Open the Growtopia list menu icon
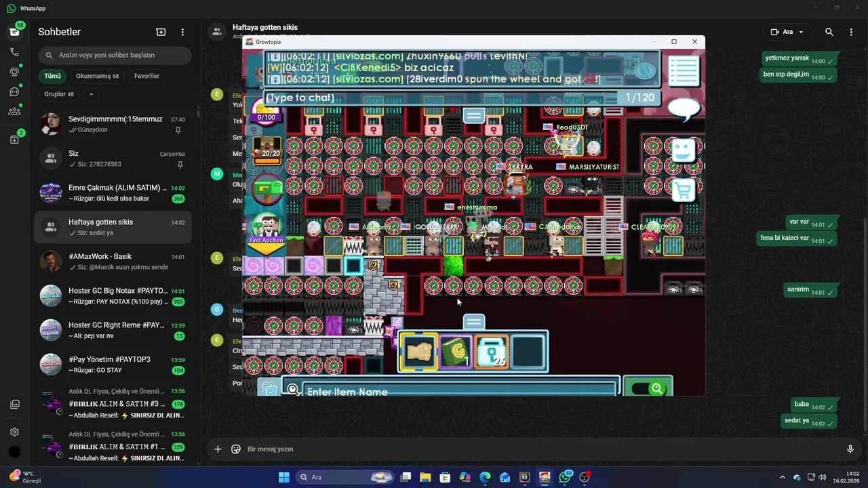Screen dimensions: 868x488 (x=684, y=70)
